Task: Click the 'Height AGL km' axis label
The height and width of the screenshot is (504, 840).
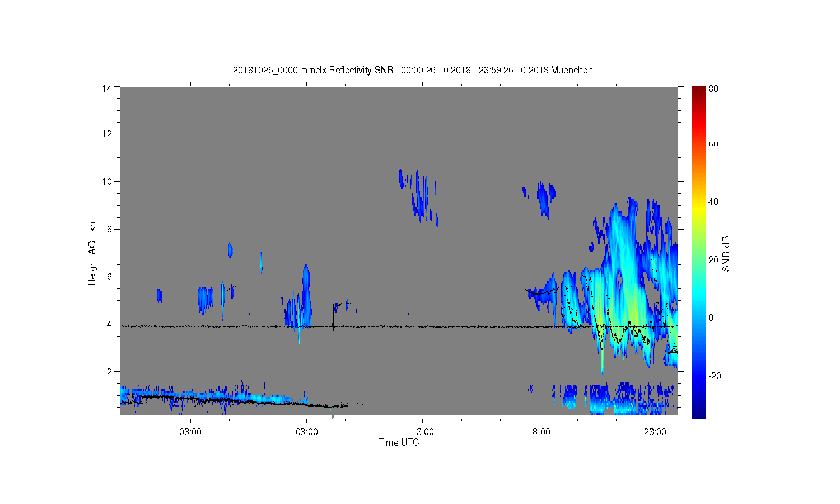Action: (92, 252)
